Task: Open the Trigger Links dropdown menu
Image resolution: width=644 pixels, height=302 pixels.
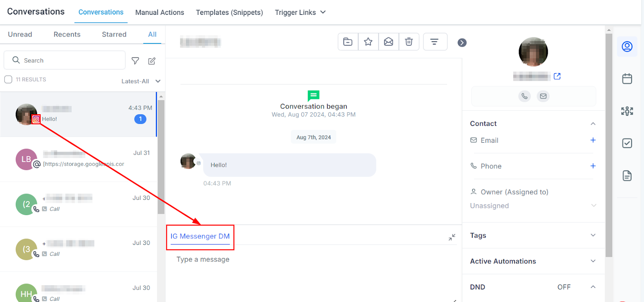Action: click(300, 12)
